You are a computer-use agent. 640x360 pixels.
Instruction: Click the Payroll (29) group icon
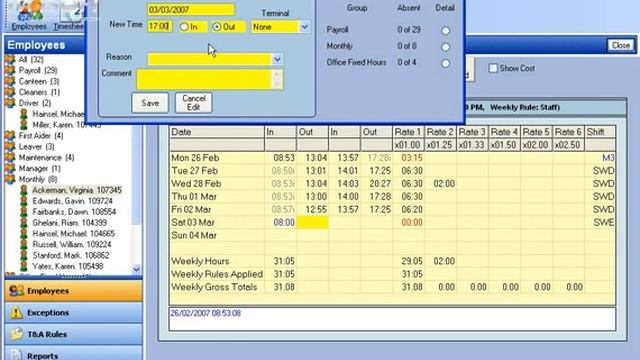pyautogui.click(x=10, y=71)
